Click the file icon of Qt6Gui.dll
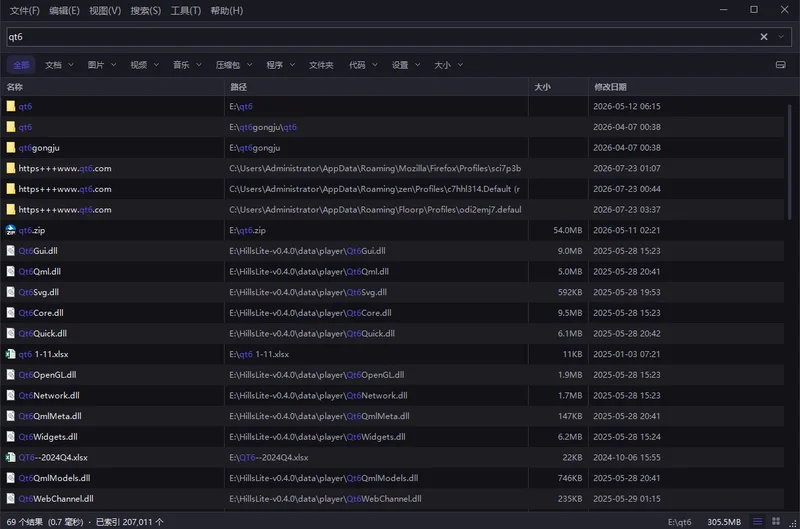The width and height of the screenshot is (800, 529). coord(10,250)
